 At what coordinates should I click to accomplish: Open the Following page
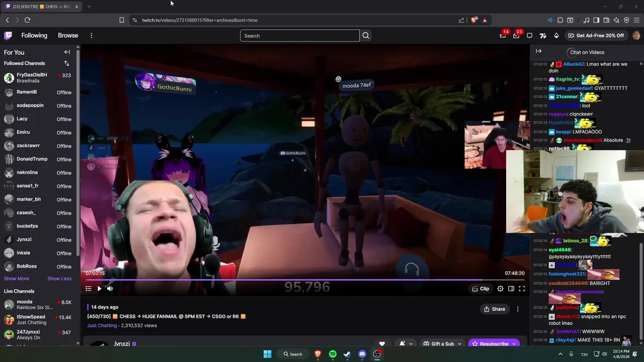coord(34,36)
